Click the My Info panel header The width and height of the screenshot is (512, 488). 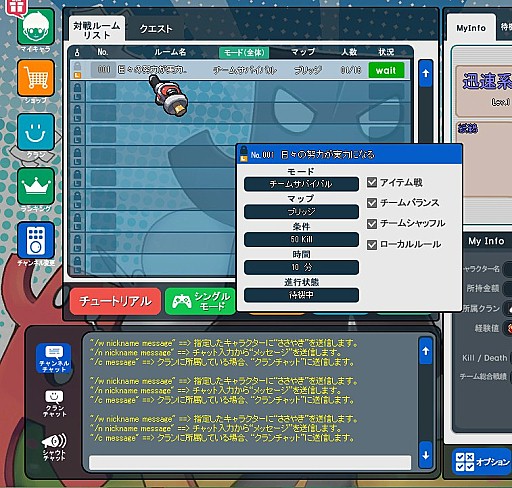coord(486,241)
